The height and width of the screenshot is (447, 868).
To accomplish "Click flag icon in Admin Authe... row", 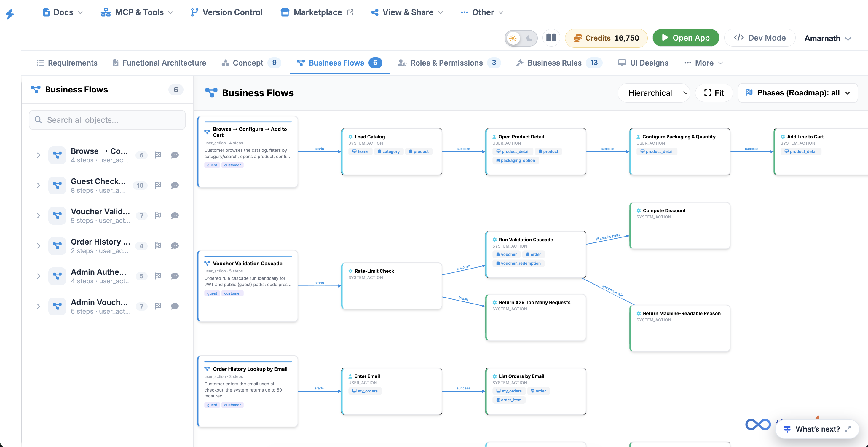I will [x=158, y=276].
